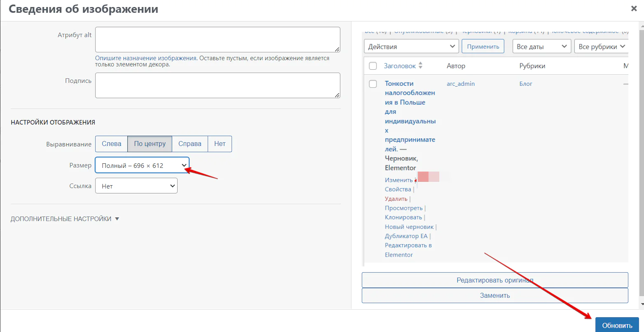644x332 pixels.
Task: Click the Caption (Подпись) text field
Action: coord(217,85)
